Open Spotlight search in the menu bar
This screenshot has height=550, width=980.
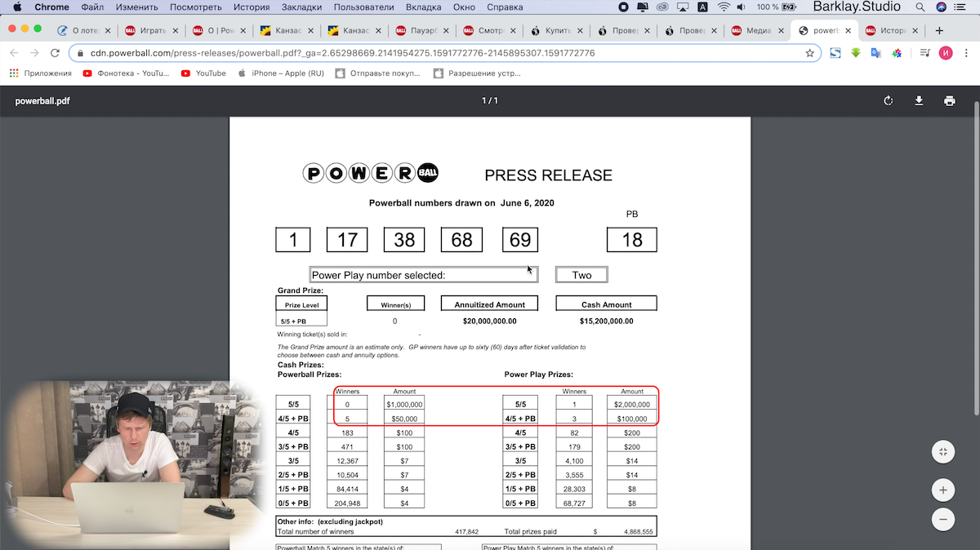click(920, 7)
